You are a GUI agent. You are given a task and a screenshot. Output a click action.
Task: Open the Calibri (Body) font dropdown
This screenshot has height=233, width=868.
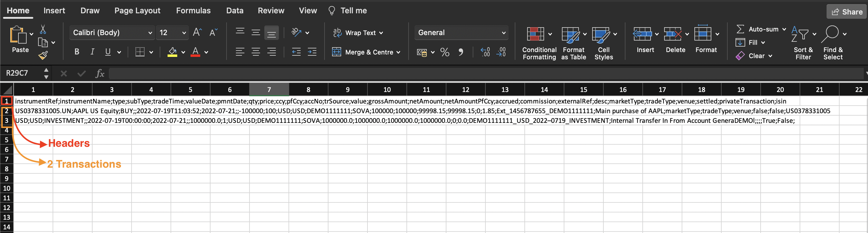tap(112, 33)
